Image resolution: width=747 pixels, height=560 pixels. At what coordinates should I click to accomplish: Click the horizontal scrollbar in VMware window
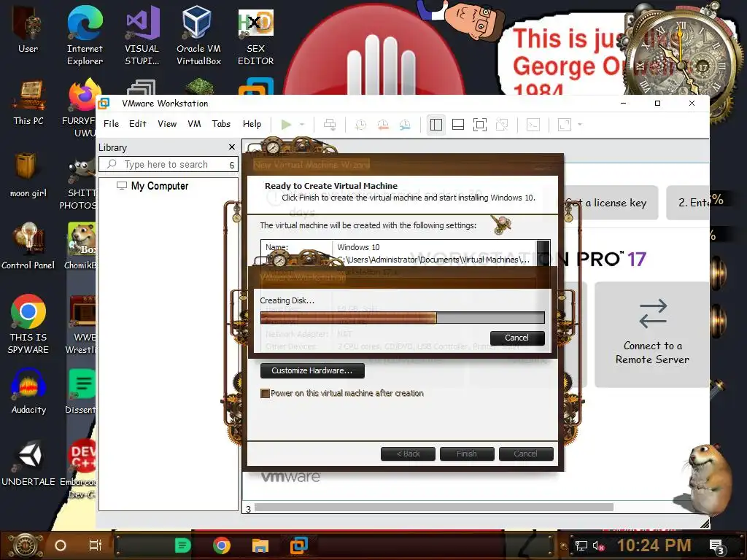click(433, 507)
